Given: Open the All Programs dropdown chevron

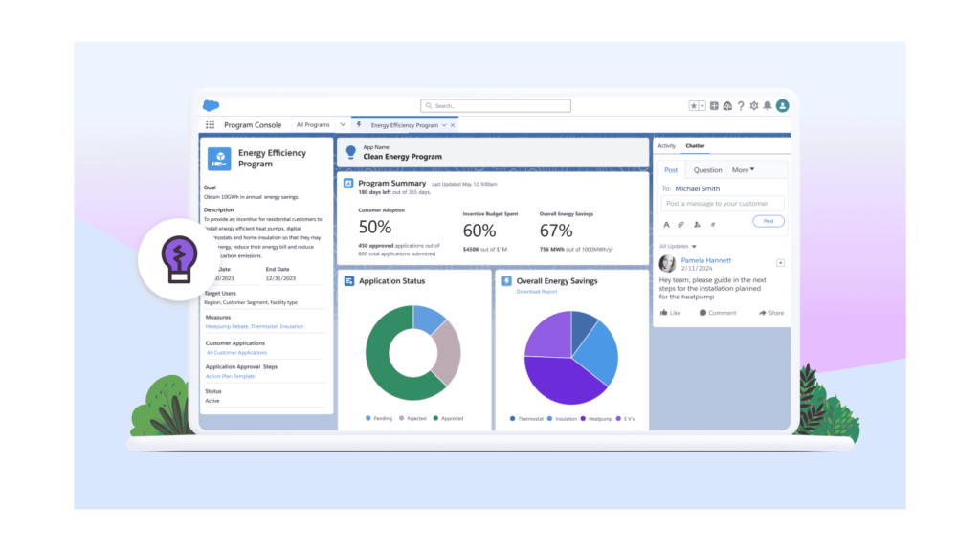Looking at the screenshot, I should [343, 124].
